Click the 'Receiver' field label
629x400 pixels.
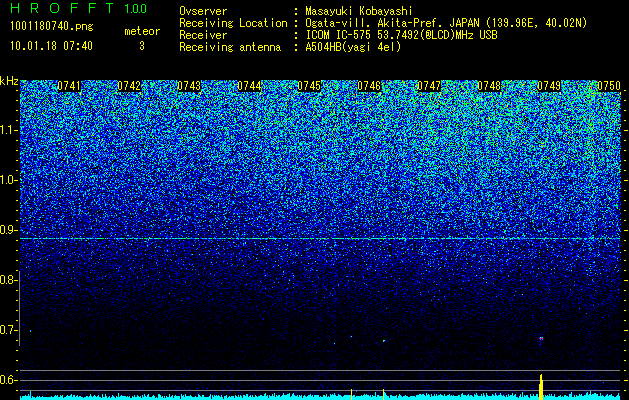tap(203, 35)
